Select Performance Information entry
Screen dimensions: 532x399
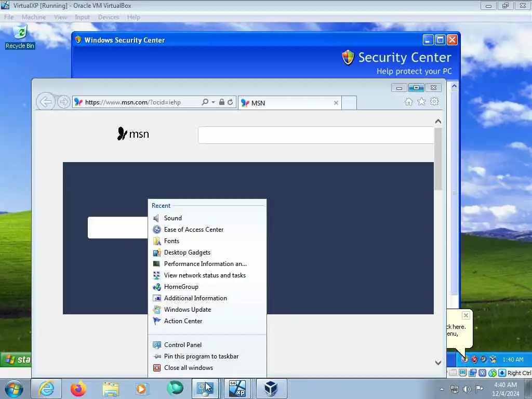(207, 264)
